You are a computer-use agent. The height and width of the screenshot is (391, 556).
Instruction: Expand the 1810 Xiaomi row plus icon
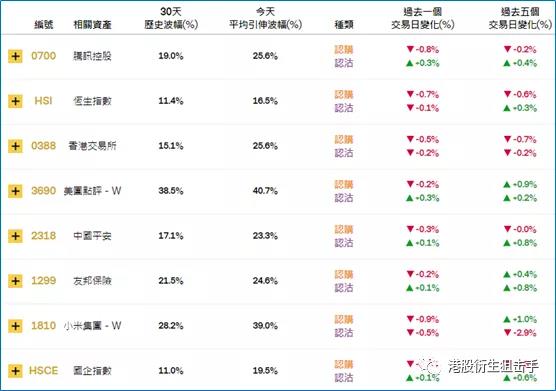[15, 326]
